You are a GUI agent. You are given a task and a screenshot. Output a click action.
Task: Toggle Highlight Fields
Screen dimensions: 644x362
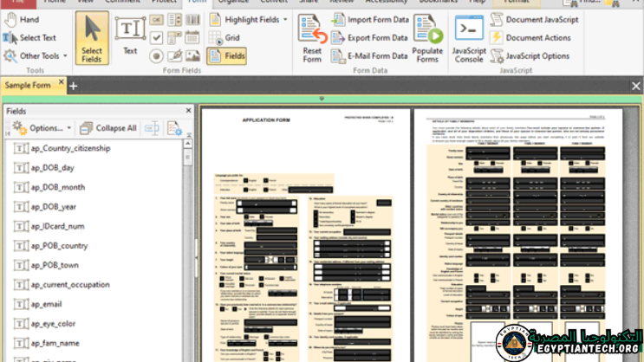point(244,19)
